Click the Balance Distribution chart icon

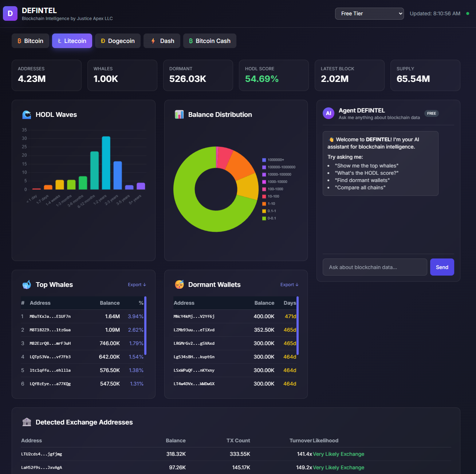[x=179, y=114]
